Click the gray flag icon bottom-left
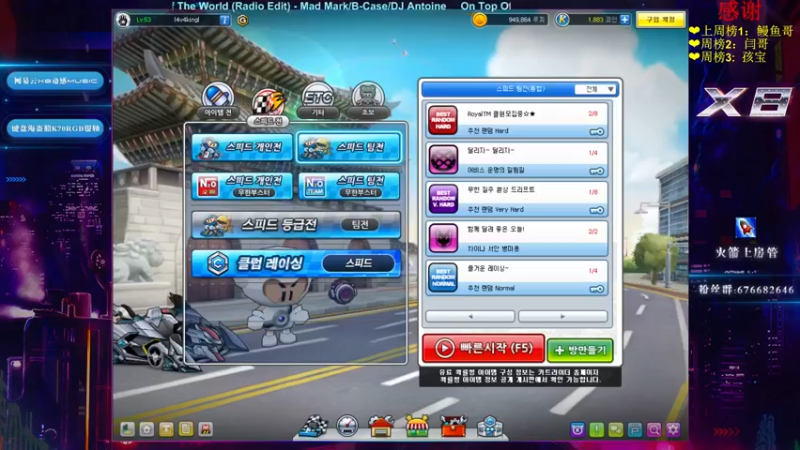This screenshot has height=450, width=800. coord(127,429)
